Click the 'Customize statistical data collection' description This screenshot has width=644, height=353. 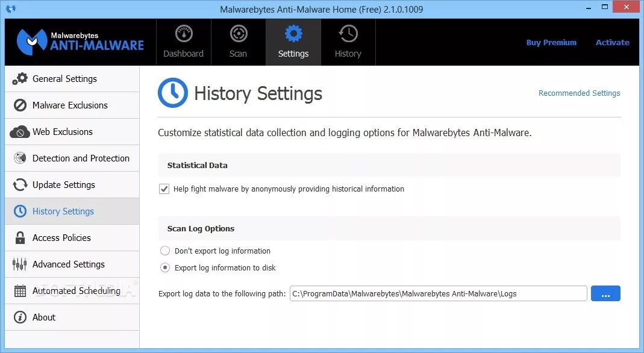point(345,133)
